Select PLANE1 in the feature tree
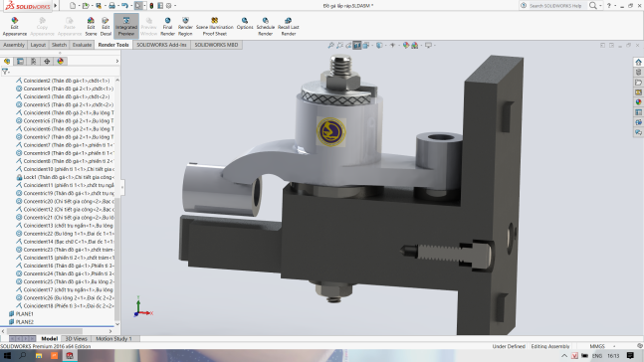Viewport: 644px width, 362px height. point(21,314)
